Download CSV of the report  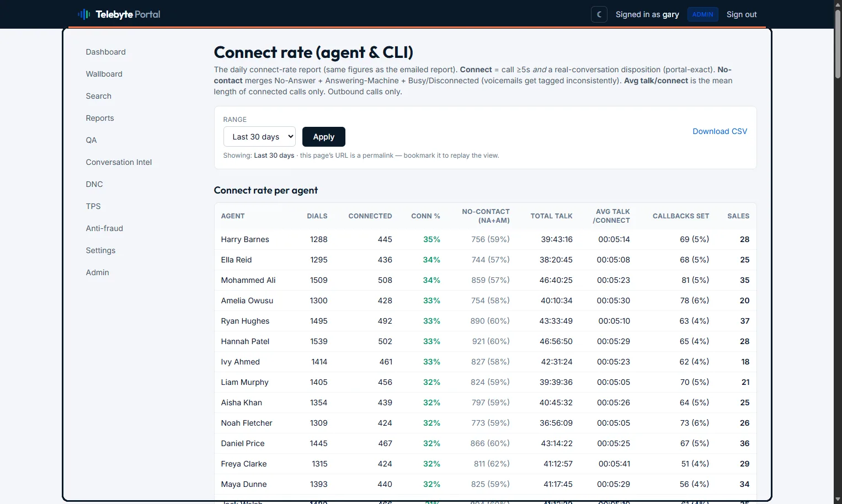[720, 131]
